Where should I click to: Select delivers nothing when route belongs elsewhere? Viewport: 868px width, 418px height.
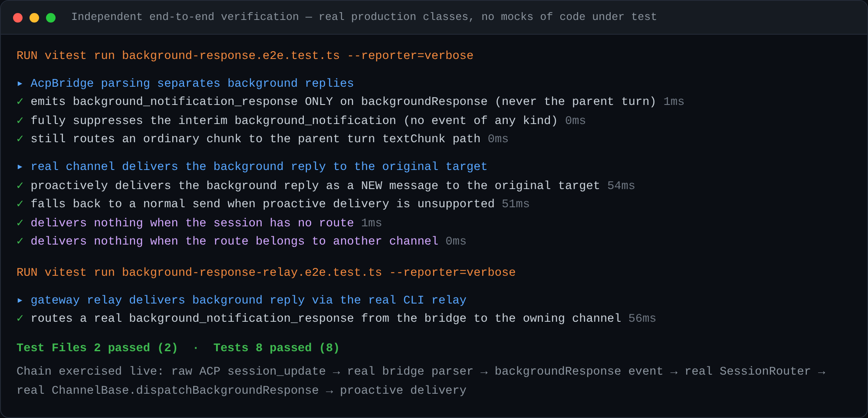pyautogui.click(x=234, y=241)
